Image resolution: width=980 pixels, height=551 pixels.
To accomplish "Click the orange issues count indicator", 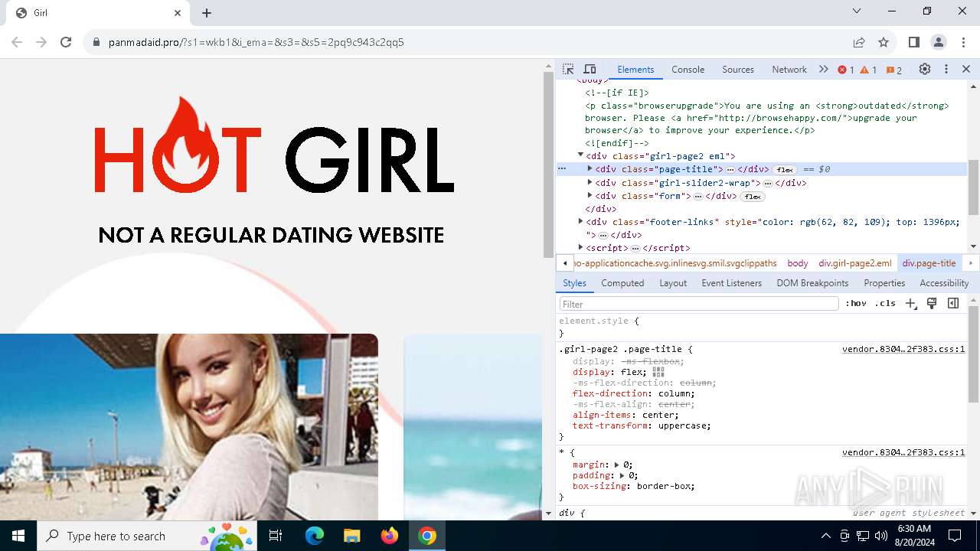I will point(894,70).
